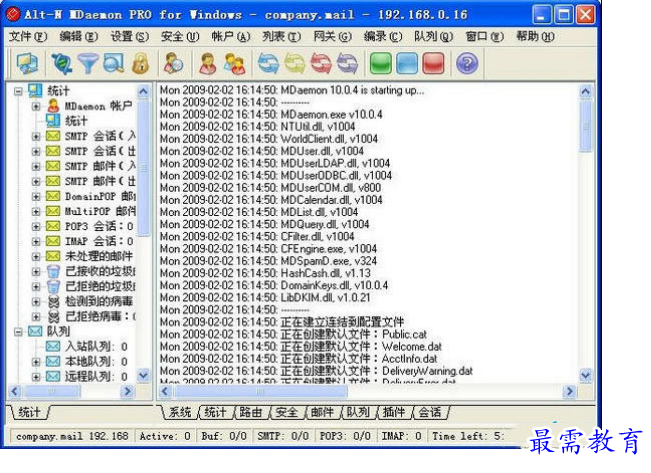The width and height of the screenshot is (651, 473).
Task: Switch to the 插件 log tab
Action: [x=394, y=412]
